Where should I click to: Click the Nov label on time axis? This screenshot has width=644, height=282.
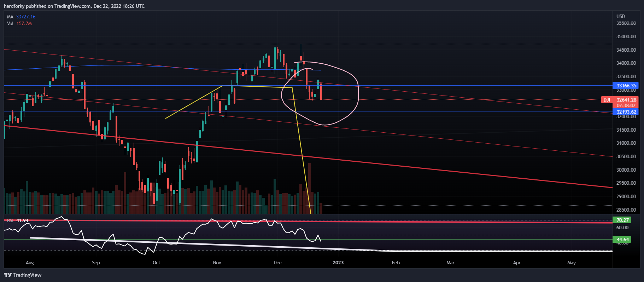[x=217, y=263]
